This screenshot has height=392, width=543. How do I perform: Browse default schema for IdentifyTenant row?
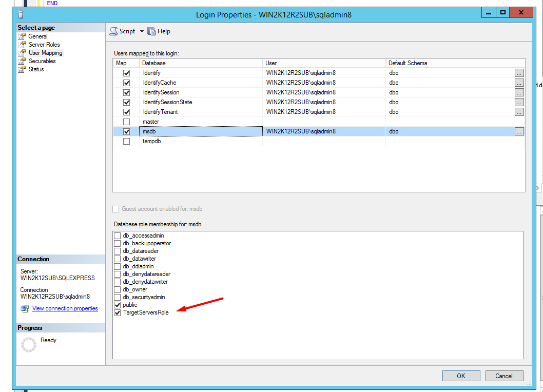(x=519, y=112)
